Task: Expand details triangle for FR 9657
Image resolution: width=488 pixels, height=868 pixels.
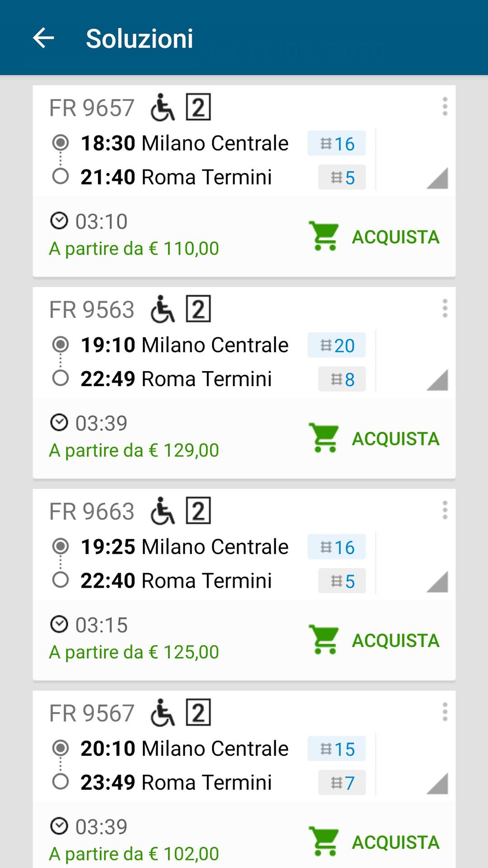Action: point(437,178)
